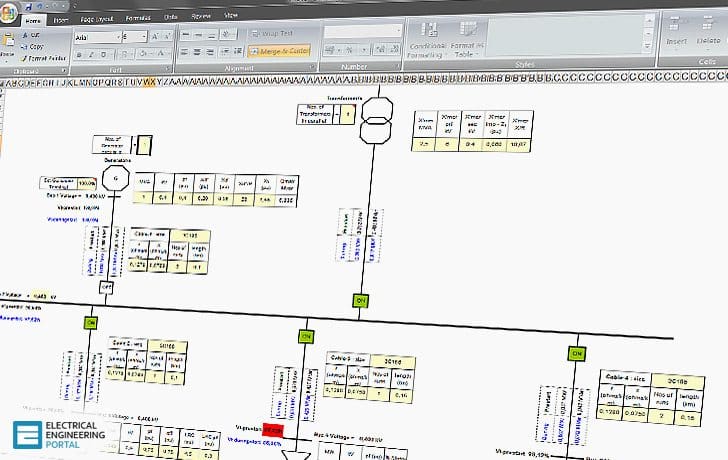This screenshot has height=460, width=728.
Task: Expand the cell Styles gallery with the More arrow
Action: (648, 46)
